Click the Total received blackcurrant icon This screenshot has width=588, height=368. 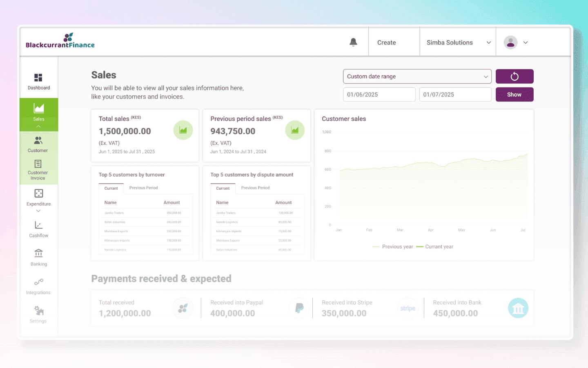click(x=183, y=308)
